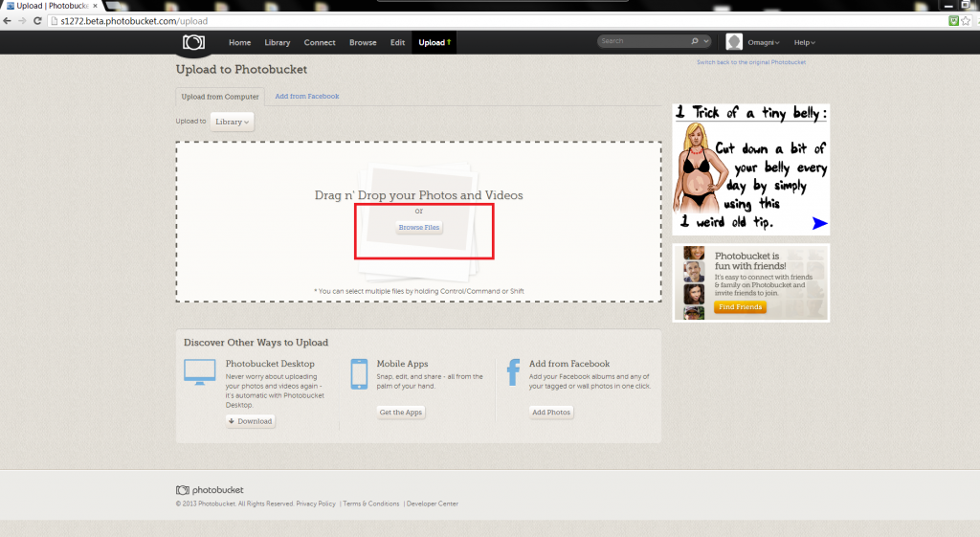980x537 pixels.
Task: Click the Photobucket Desktop heading
Action: click(270, 364)
